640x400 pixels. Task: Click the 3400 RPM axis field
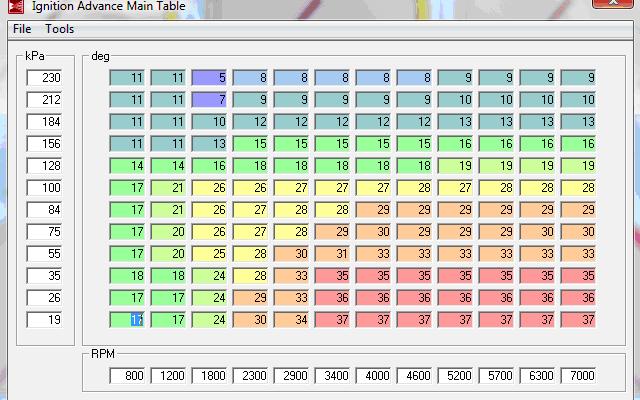(x=332, y=376)
